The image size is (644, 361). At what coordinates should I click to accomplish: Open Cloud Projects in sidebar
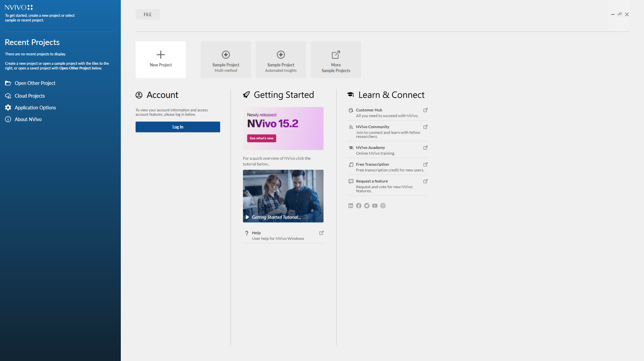tap(30, 96)
